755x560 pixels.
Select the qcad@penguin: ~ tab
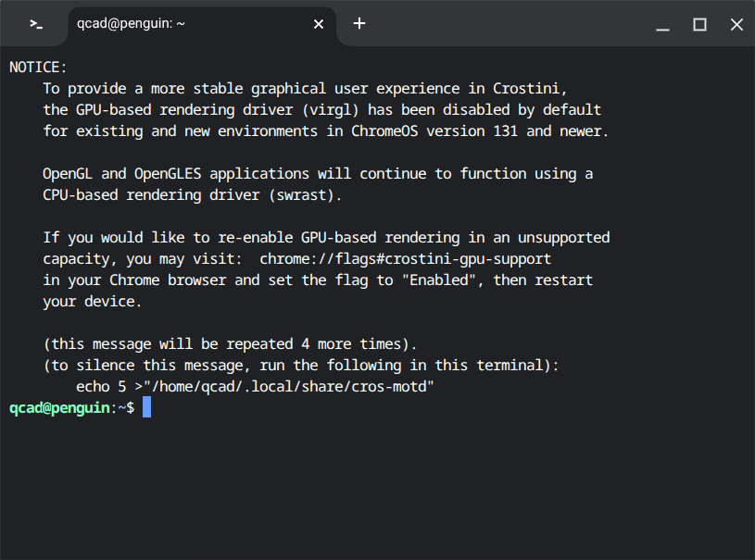point(167,24)
